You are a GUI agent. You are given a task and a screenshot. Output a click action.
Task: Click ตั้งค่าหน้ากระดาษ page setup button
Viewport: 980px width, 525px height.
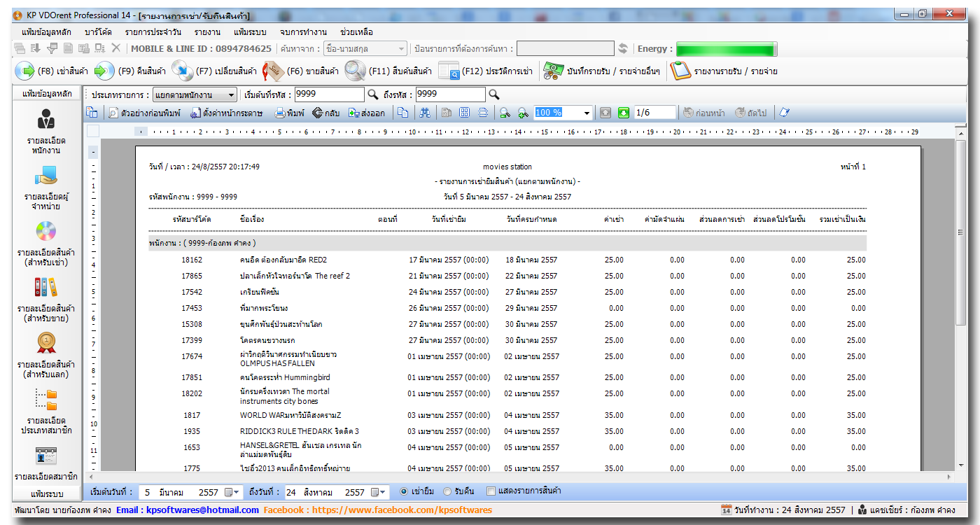click(227, 113)
